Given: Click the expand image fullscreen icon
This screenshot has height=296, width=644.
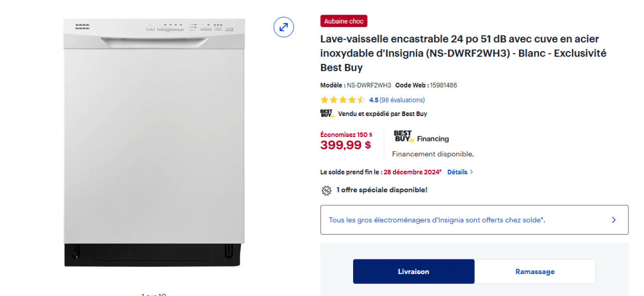Looking at the screenshot, I should (283, 27).
